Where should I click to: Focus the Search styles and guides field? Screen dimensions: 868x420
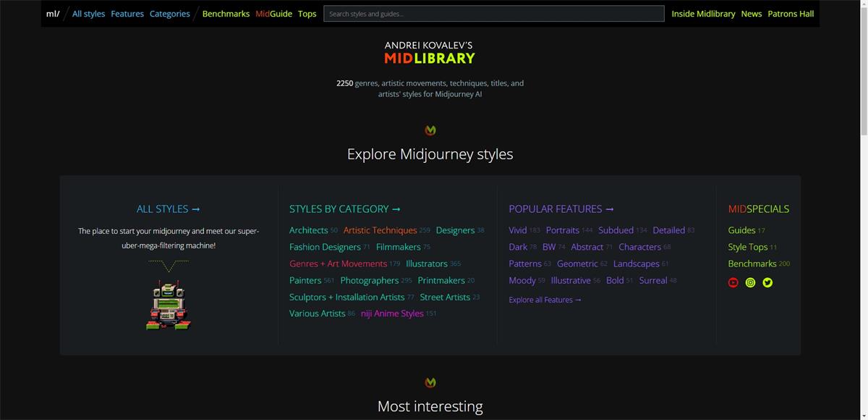(x=493, y=14)
